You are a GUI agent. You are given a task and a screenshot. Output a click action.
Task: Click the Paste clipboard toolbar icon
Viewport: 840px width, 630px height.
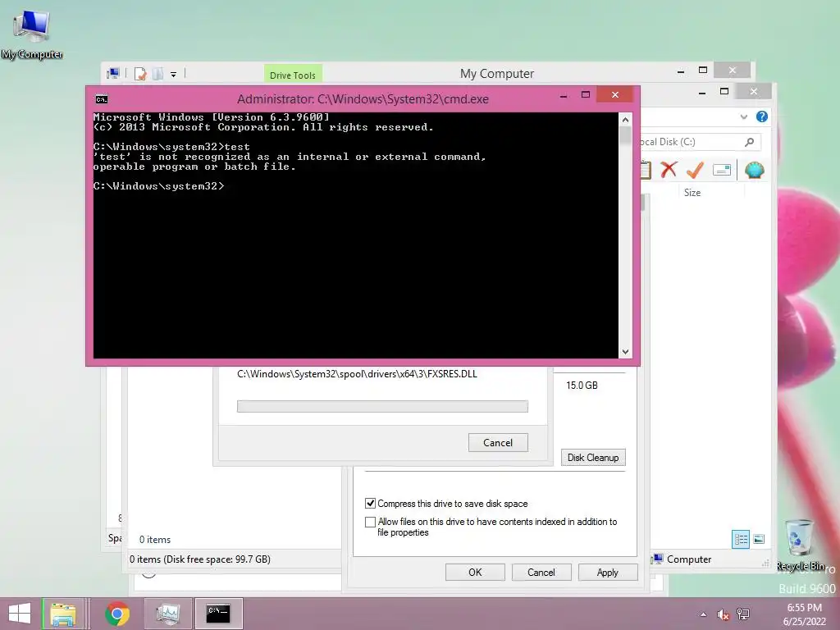click(646, 170)
